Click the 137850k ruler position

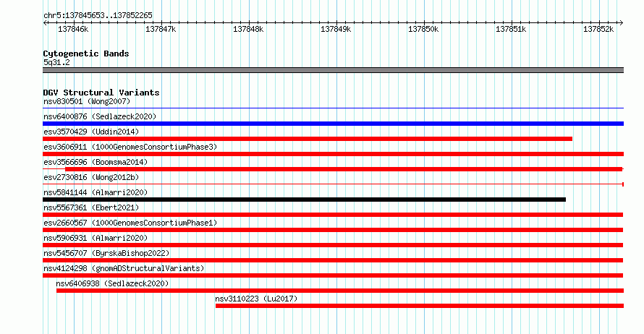click(x=423, y=29)
